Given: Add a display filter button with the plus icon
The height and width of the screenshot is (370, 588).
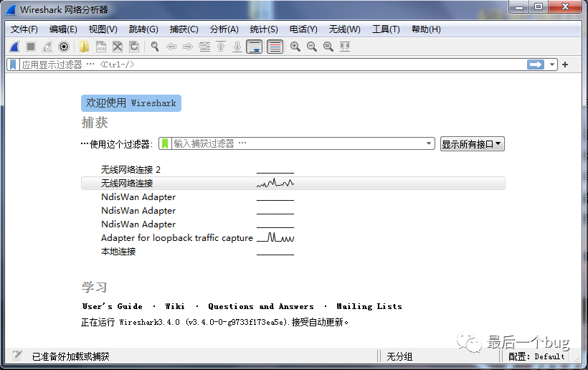Looking at the screenshot, I should pos(565,65).
